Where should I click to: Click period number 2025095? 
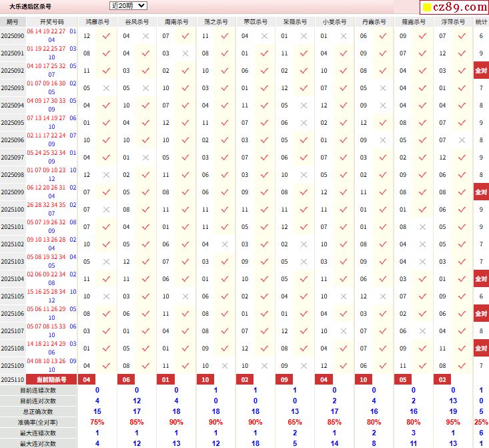click(x=13, y=123)
